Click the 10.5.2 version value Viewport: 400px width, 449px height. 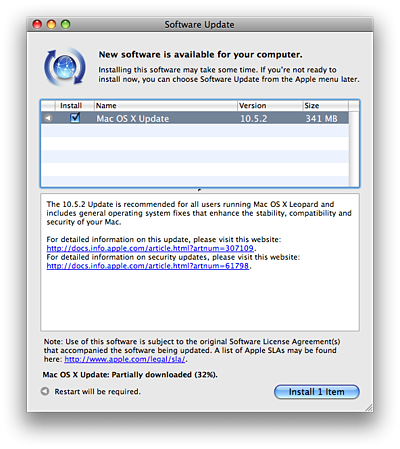[254, 119]
